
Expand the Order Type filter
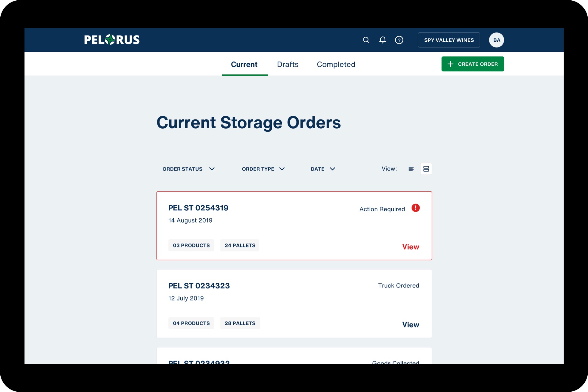click(263, 169)
